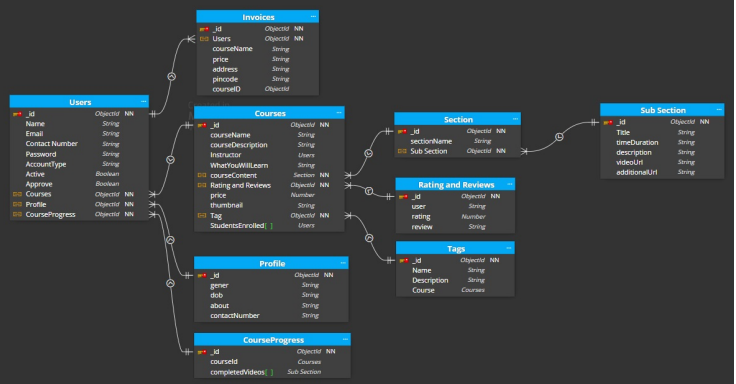Select the Sub Section _id primary key icon
This screenshot has width=736, height=384.
coord(608,123)
